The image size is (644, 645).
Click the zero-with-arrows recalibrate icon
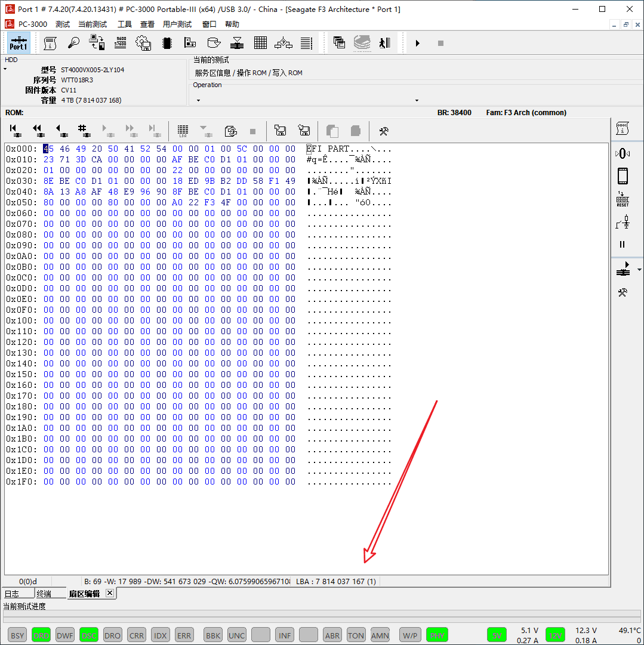tap(623, 153)
